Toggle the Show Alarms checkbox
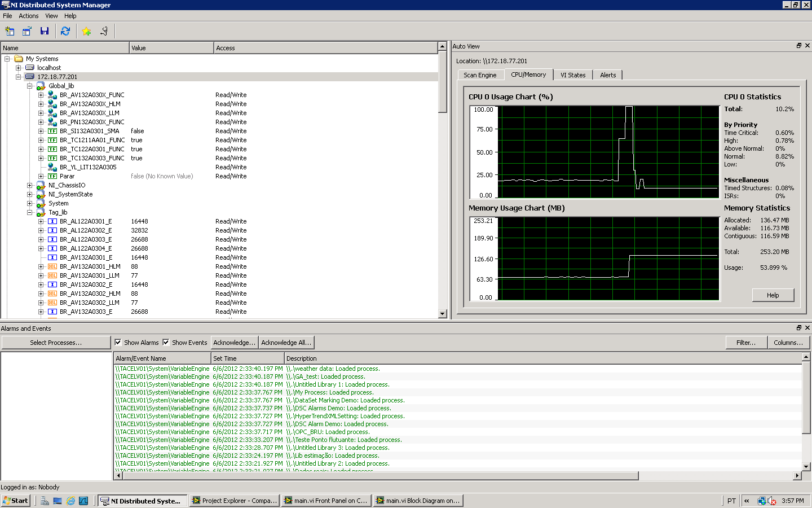 (118, 342)
